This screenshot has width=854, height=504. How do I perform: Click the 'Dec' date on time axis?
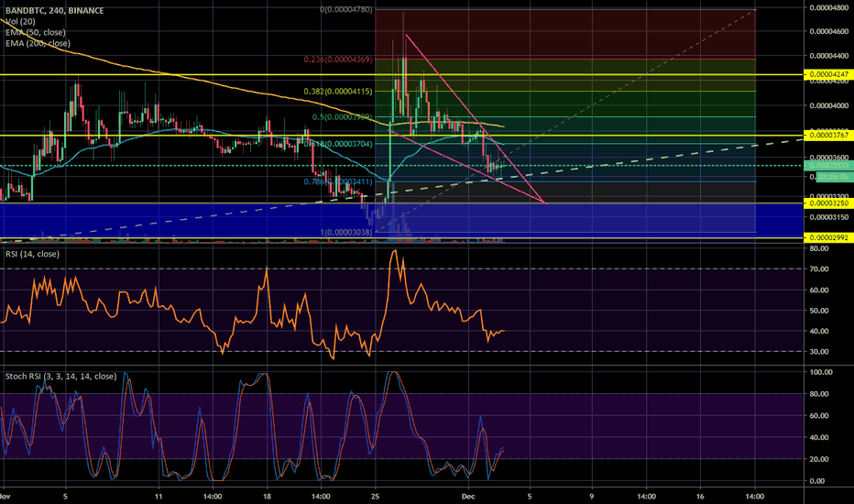(468, 497)
